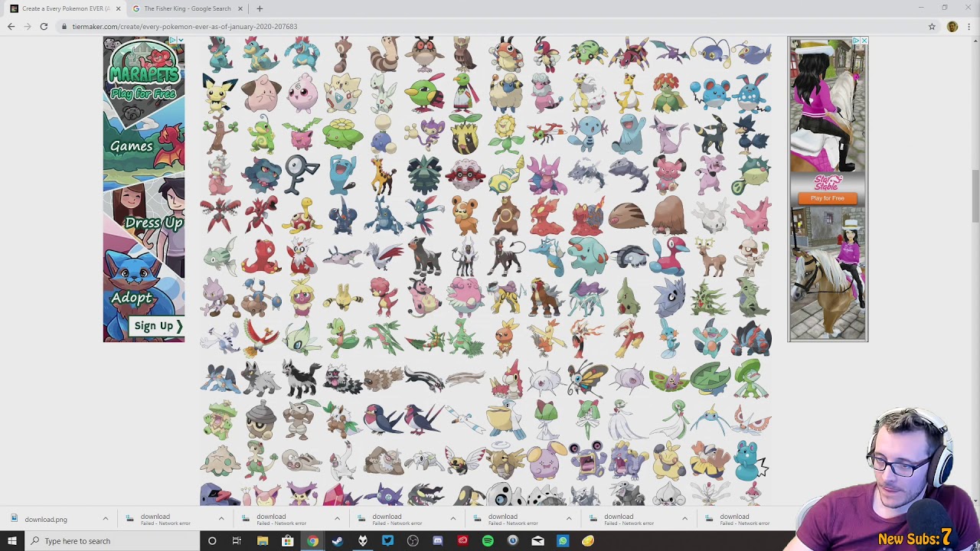Select the Lugia picture
The width and height of the screenshot is (980, 551).
220,337
